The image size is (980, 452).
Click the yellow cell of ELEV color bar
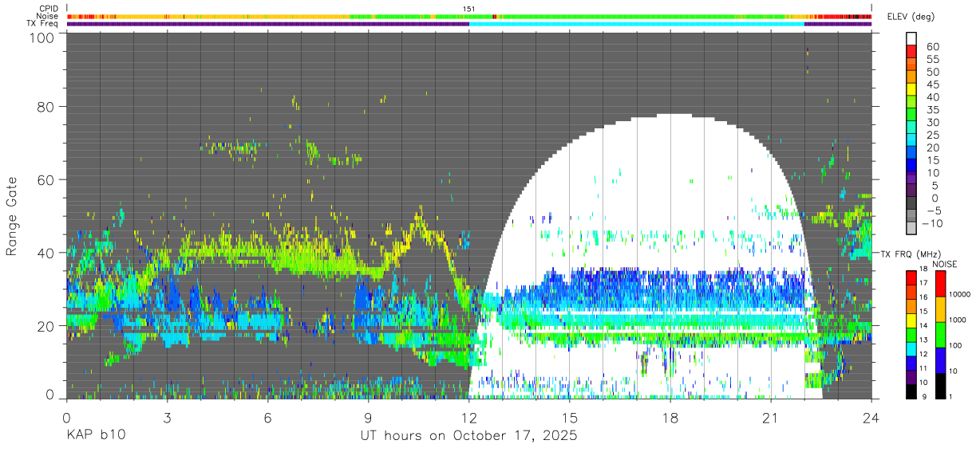(911, 89)
